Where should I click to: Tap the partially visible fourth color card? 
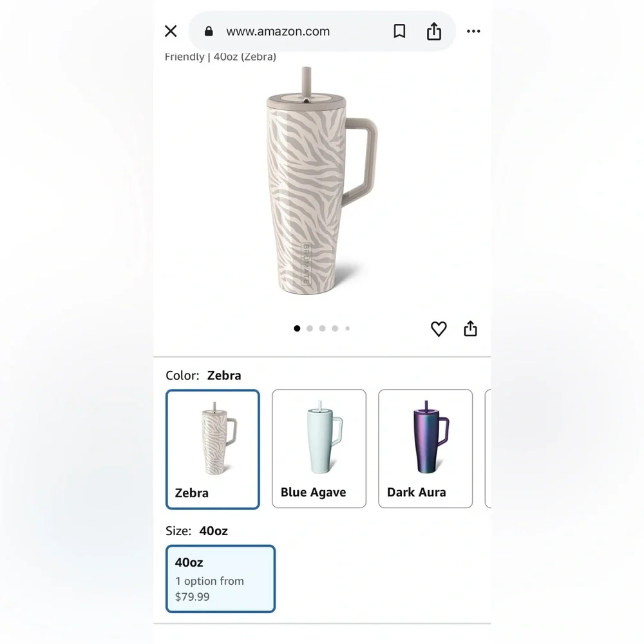(488, 449)
